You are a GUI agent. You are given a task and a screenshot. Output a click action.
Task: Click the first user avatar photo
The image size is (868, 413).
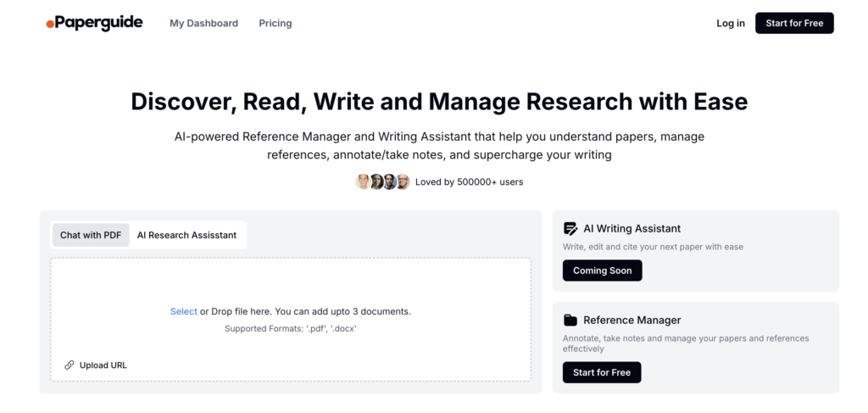pos(363,181)
